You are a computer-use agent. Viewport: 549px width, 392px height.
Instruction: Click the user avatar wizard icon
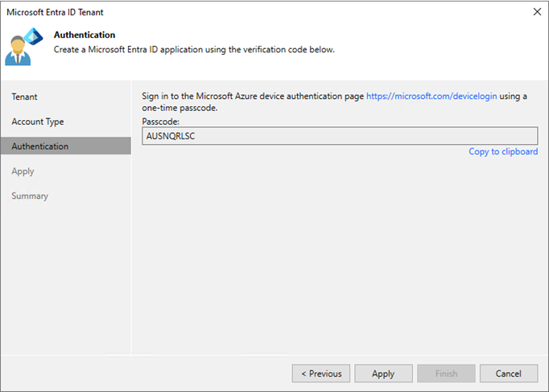tap(18, 51)
